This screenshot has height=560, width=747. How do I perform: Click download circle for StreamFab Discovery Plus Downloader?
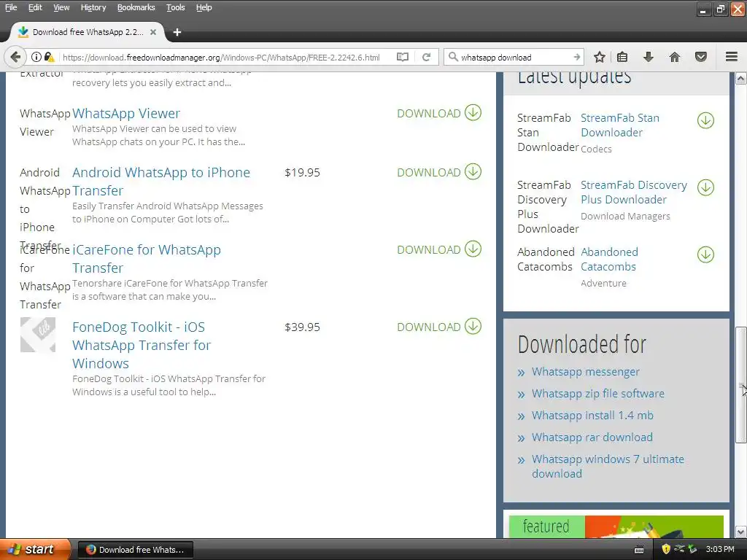(x=705, y=187)
